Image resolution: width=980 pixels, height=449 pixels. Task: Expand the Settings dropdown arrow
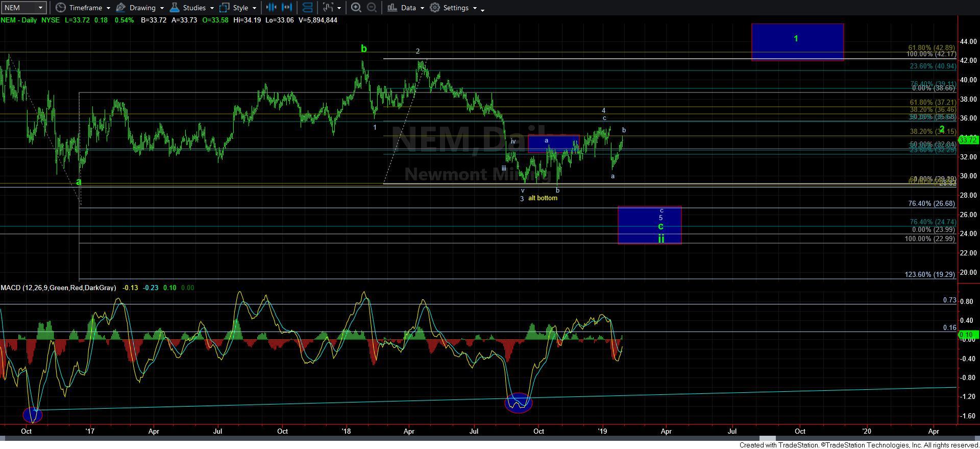475,8
